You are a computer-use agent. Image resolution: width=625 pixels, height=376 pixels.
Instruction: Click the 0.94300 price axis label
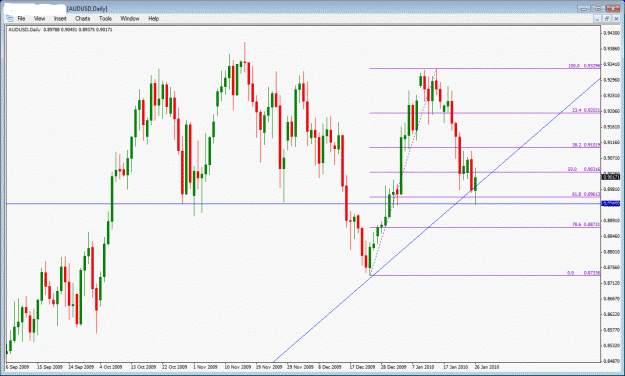[x=611, y=33]
